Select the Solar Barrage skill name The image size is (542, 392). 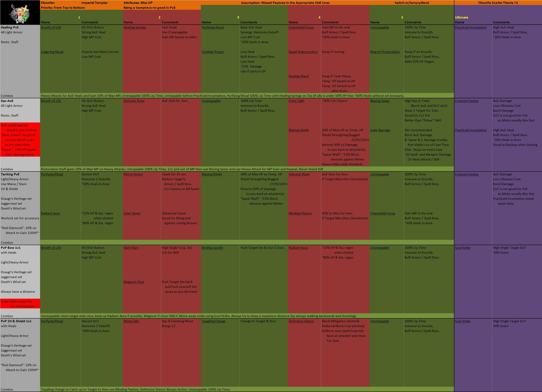click(x=380, y=130)
